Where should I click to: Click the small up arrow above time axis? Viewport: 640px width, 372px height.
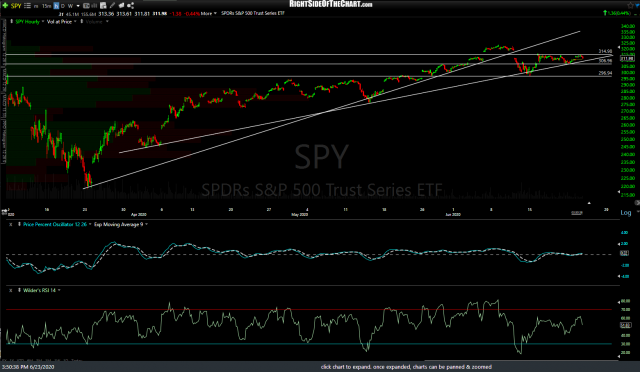pyautogui.click(x=589, y=203)
